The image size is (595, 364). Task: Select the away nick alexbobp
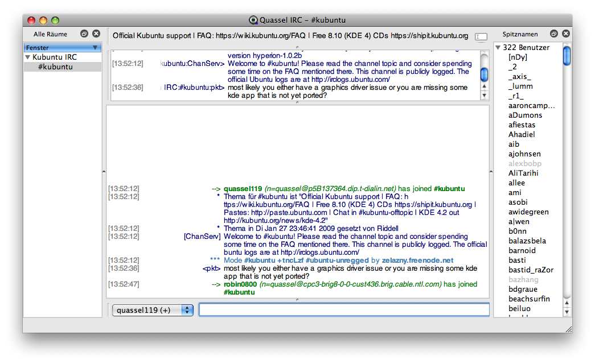point(525,163)
